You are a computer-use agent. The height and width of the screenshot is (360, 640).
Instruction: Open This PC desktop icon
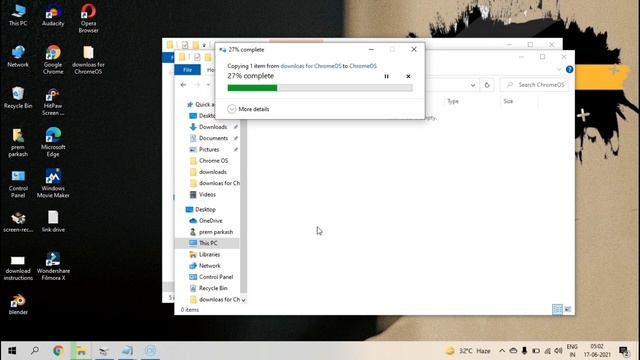18,15
